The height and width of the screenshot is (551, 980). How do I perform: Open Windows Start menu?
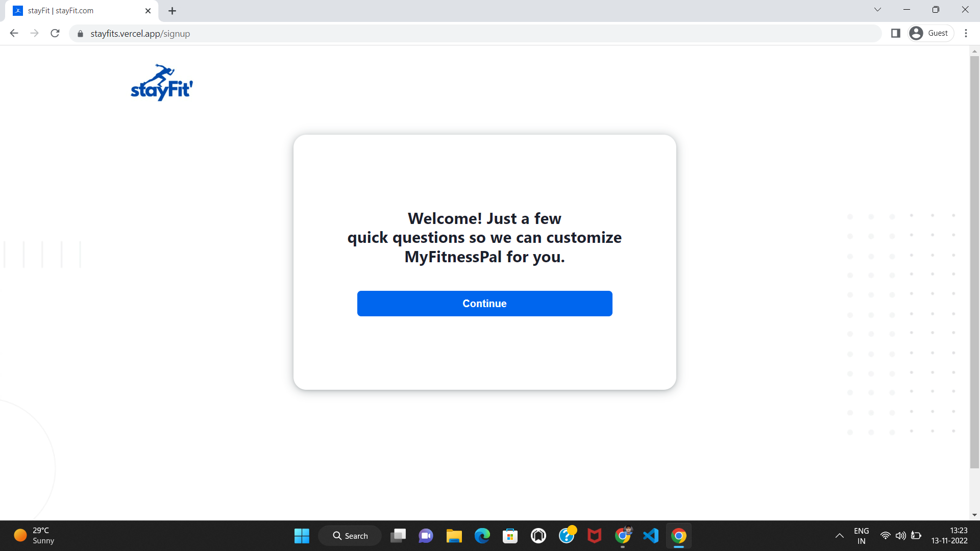point(302,536)
